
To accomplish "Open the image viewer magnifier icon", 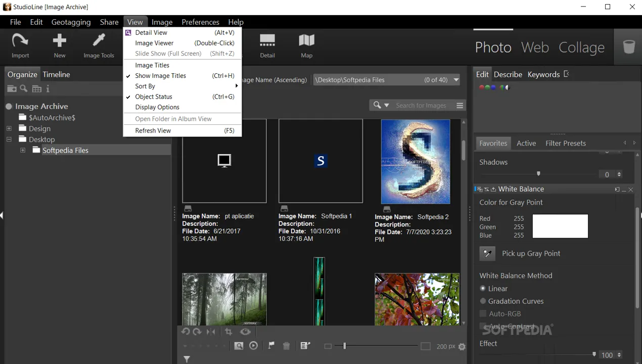I will pos(239,346).
